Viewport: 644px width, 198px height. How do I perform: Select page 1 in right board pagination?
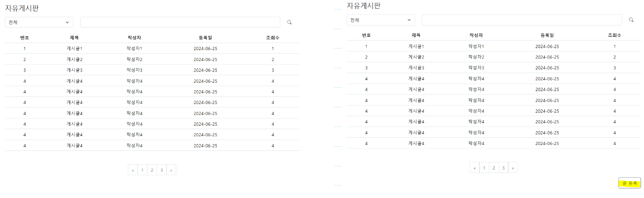(484, 168)
